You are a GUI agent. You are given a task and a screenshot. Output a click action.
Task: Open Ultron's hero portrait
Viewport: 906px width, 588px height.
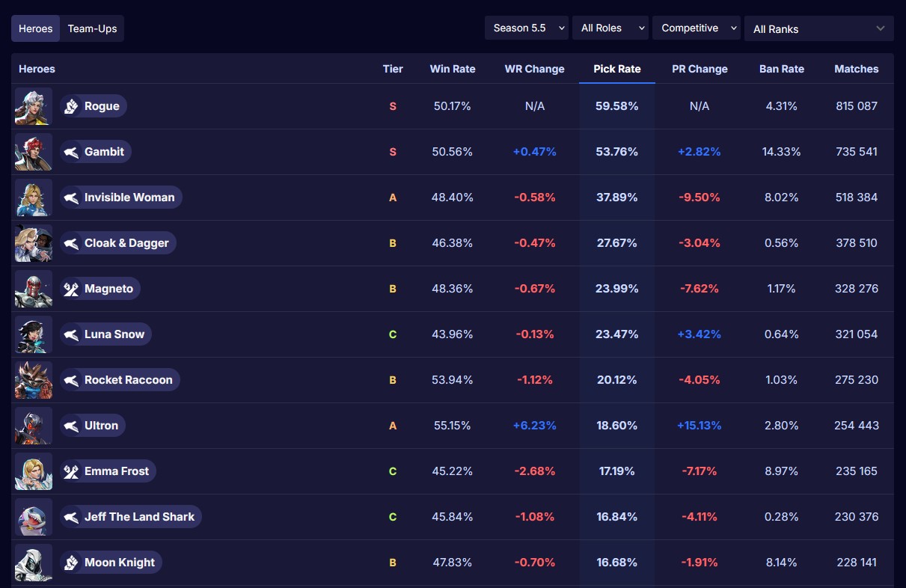pos(34,426)
